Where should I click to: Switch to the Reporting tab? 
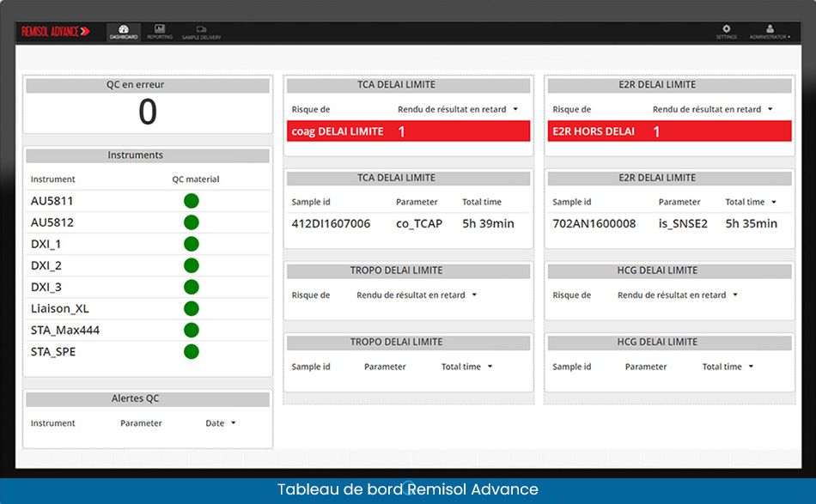(x=159, y=32)
